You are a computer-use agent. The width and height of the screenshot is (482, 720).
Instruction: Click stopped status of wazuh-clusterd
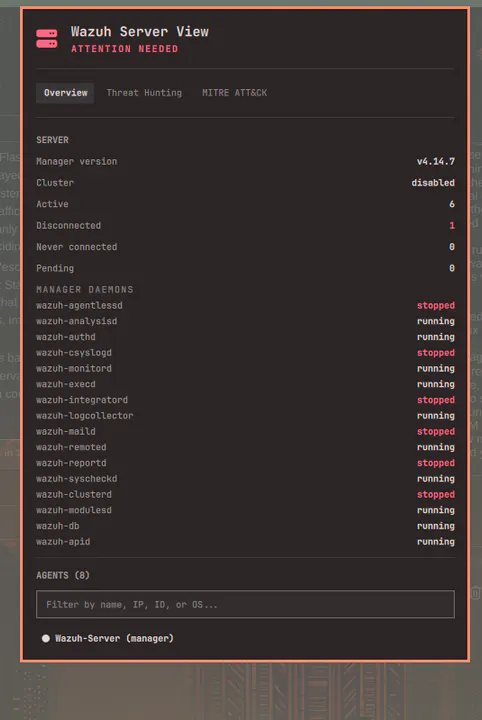(436, 494)
